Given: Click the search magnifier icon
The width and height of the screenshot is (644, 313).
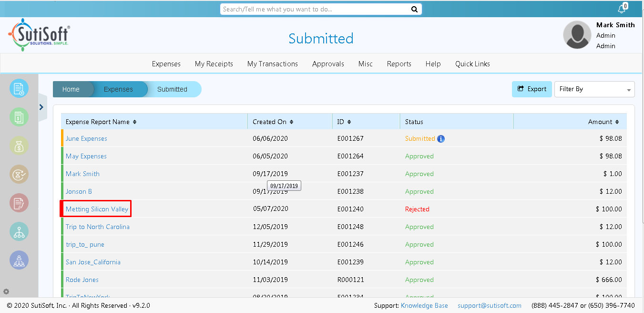Looking at the screenshot, I should (x=414, y=9).
